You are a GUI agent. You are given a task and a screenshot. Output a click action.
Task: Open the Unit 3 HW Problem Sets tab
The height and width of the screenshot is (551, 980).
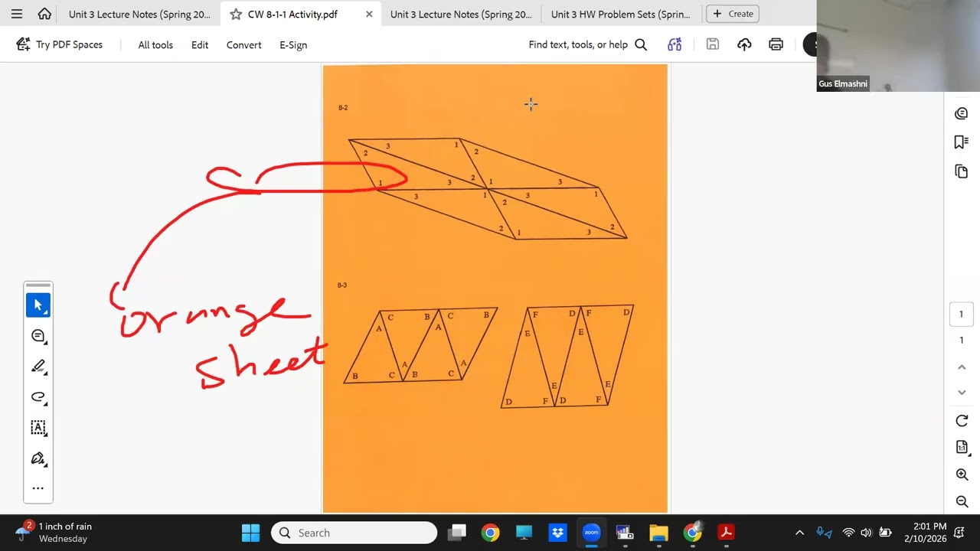point(620,14)
